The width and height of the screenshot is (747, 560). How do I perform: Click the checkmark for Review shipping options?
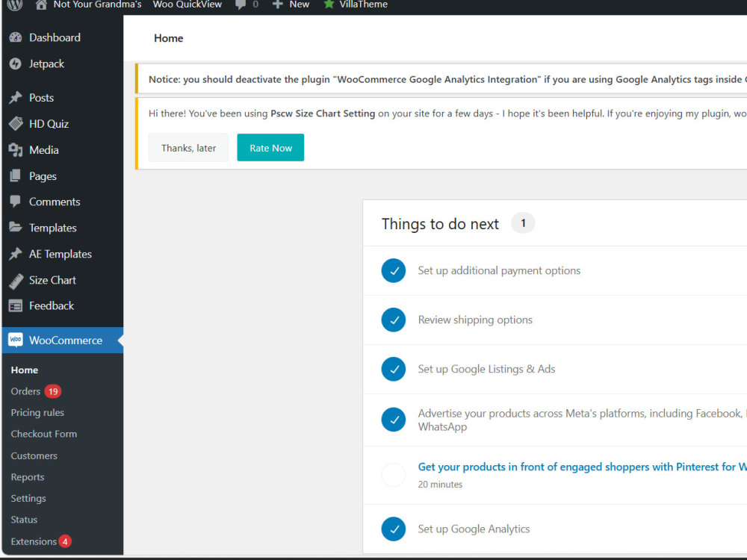point(394,320)
